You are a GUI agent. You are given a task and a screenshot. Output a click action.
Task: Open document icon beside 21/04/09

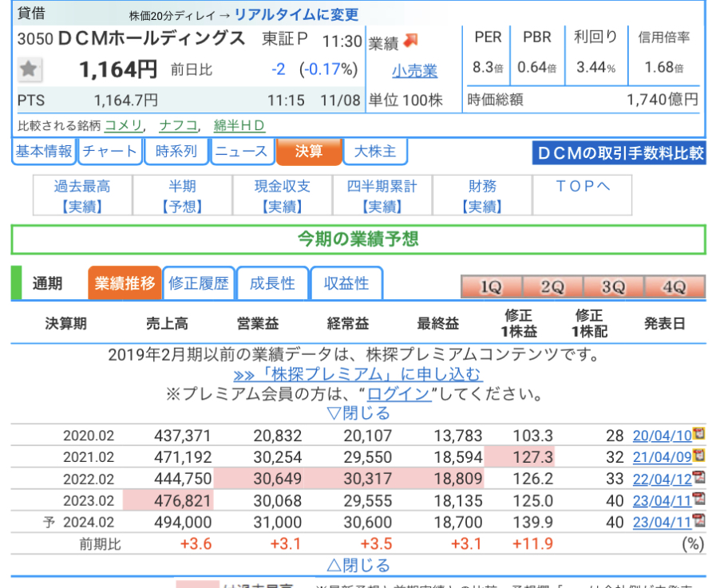[699, 455]
